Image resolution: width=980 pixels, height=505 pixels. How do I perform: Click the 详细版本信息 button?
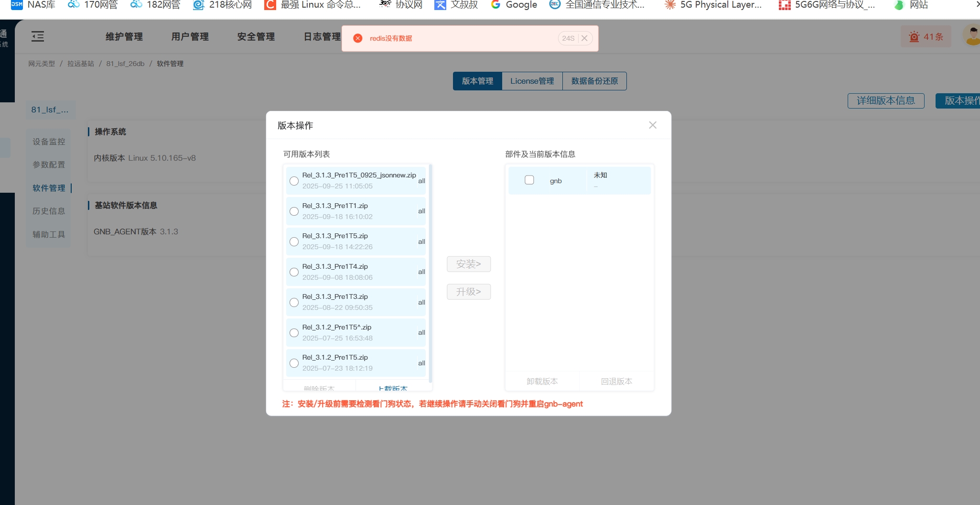(x=885, y=101)
